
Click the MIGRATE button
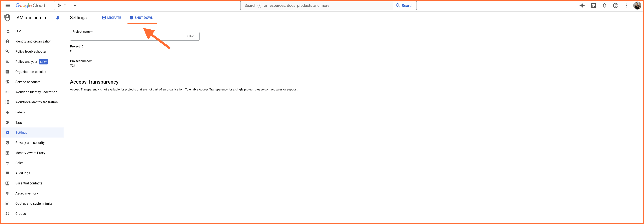pyautogui.click(x=112, y=18)
